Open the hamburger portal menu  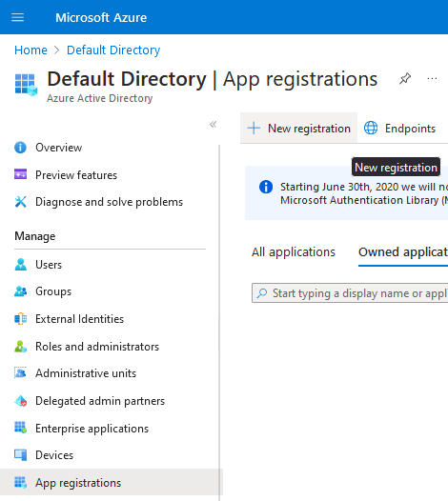pyautogui.click(x=17, y=17)
